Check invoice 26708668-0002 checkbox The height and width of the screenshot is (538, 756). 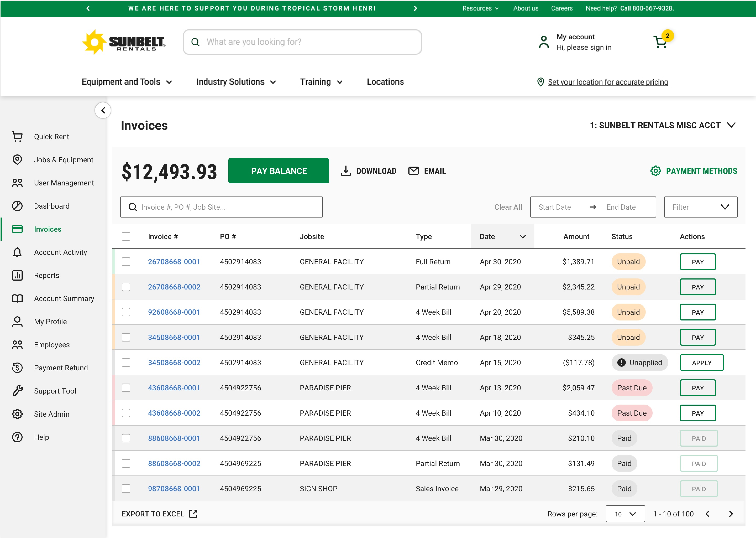click(126, 287)
